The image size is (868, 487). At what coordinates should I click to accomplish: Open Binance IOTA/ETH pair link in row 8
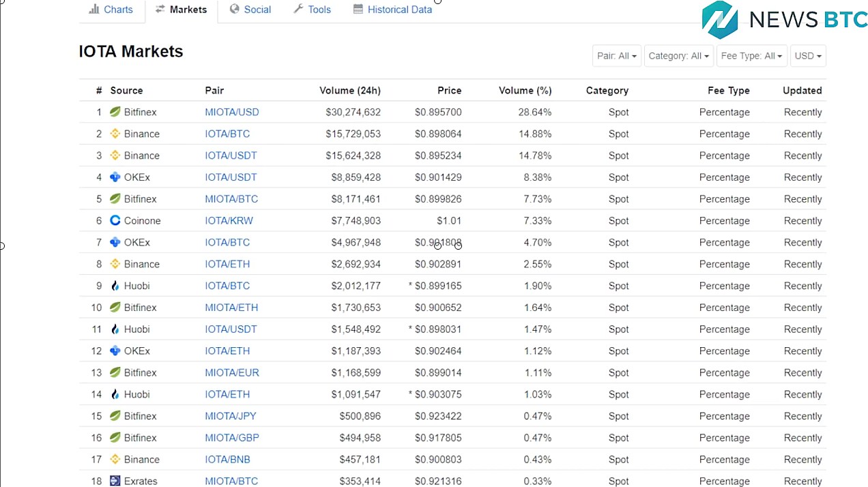click(x=227, y=264)
